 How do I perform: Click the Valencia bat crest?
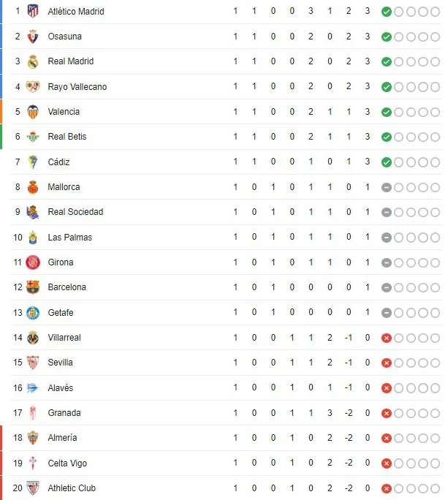(33, 112)
